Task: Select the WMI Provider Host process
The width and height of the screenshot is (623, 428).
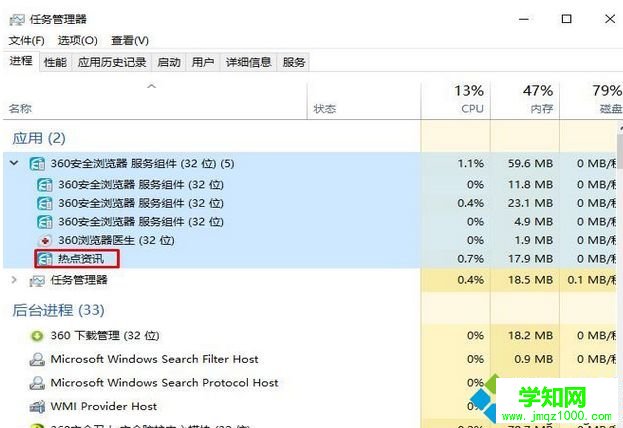Action: pos(310,407)
